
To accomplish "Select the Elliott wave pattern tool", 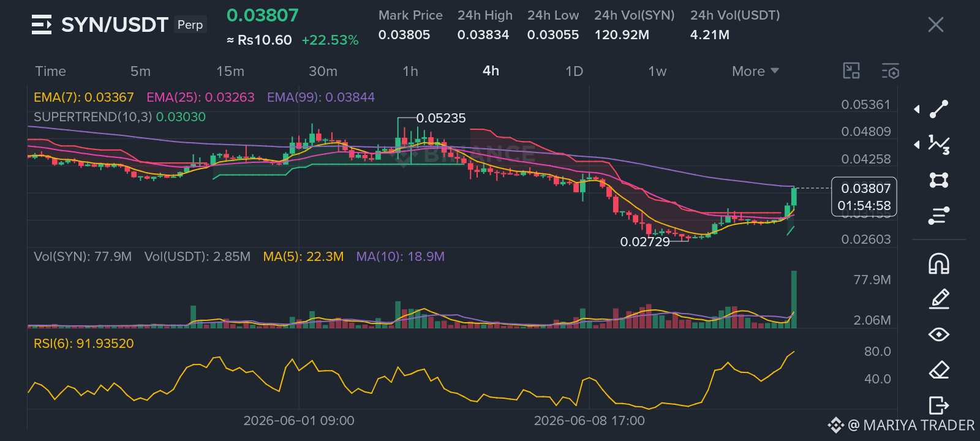I will click(939, 145).
